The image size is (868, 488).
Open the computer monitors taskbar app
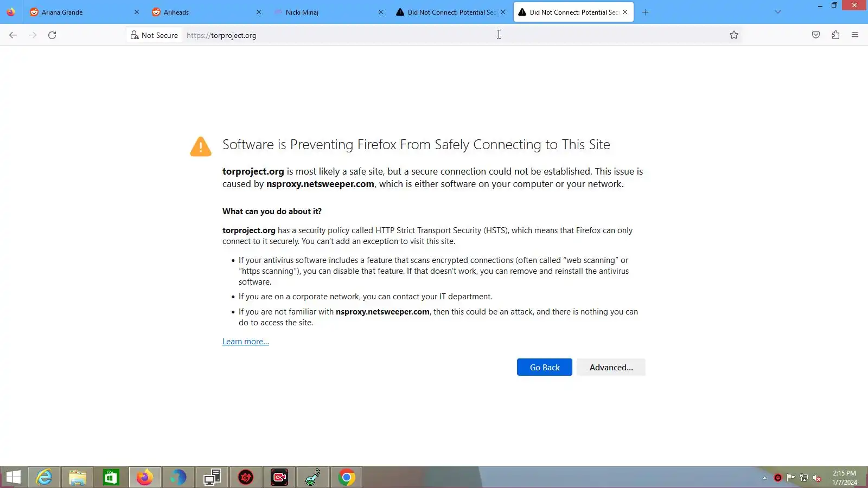point(212,477)
